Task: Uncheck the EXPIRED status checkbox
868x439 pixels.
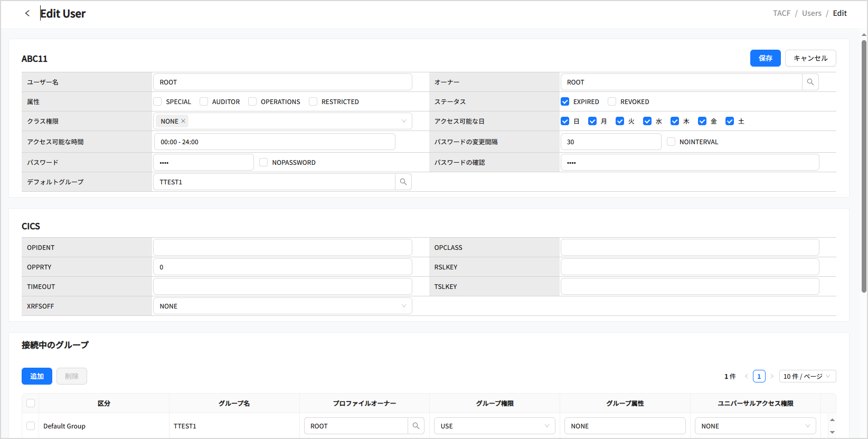Action: coord(565,101)
